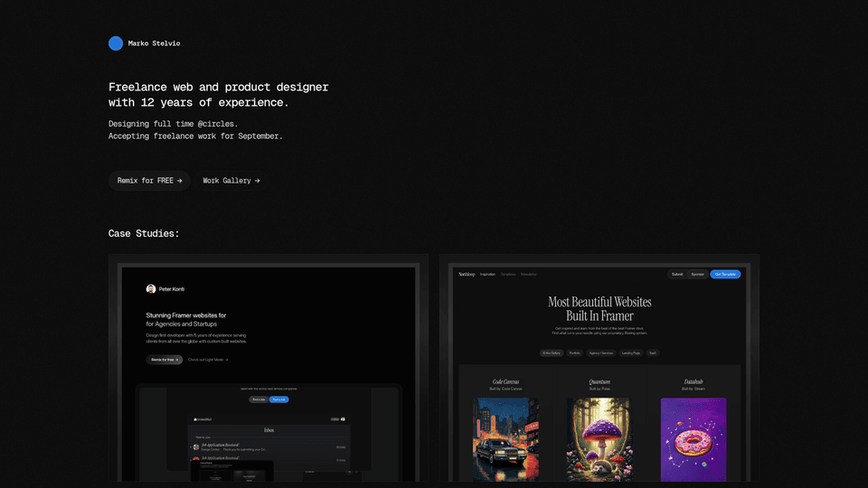Click the Sponsor pill button
The height and width of the screenshot is (488, 868).
[697, 274]
